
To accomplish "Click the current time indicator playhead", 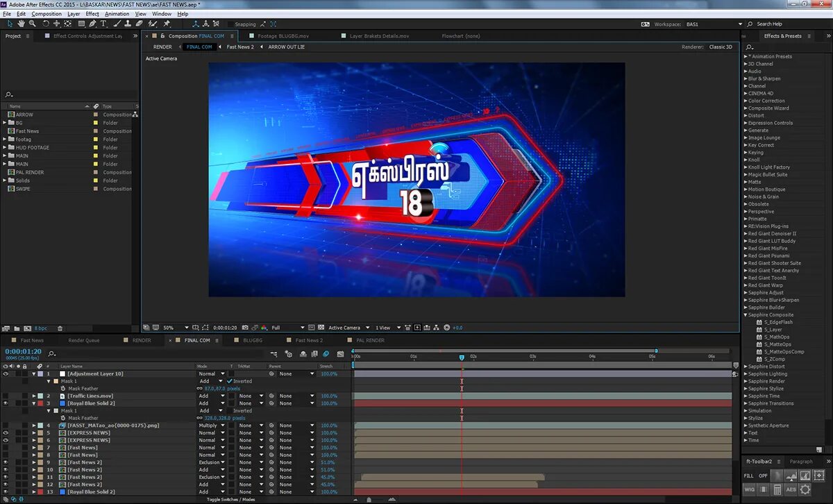I will pos(462,357).
